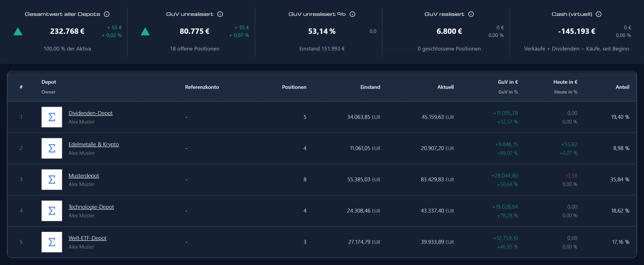Select the -0,58 Heute value
Image resolution: width=644 pixels, height=265 pixels.
click(571, 176)
